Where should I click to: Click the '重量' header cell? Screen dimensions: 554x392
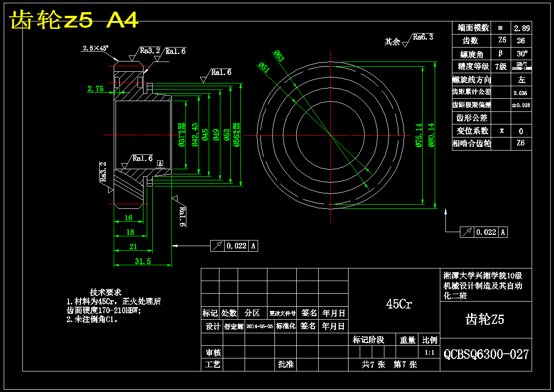[x=407, y=340]
